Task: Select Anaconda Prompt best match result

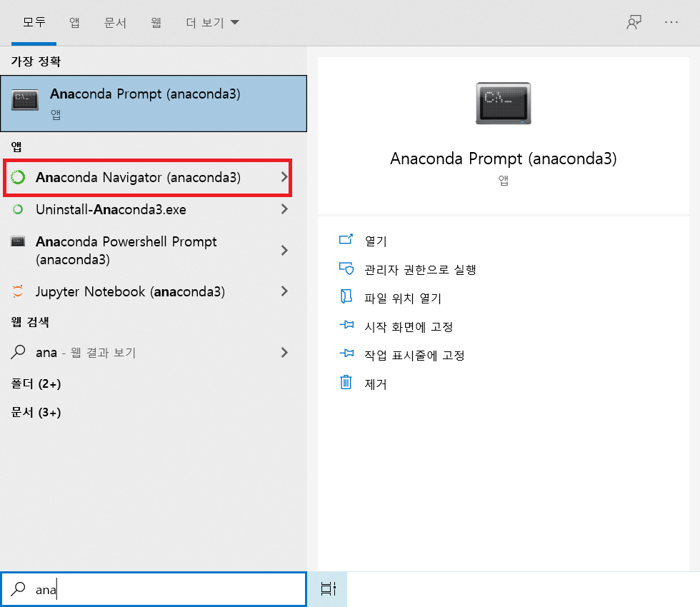Action: [154, 104]
